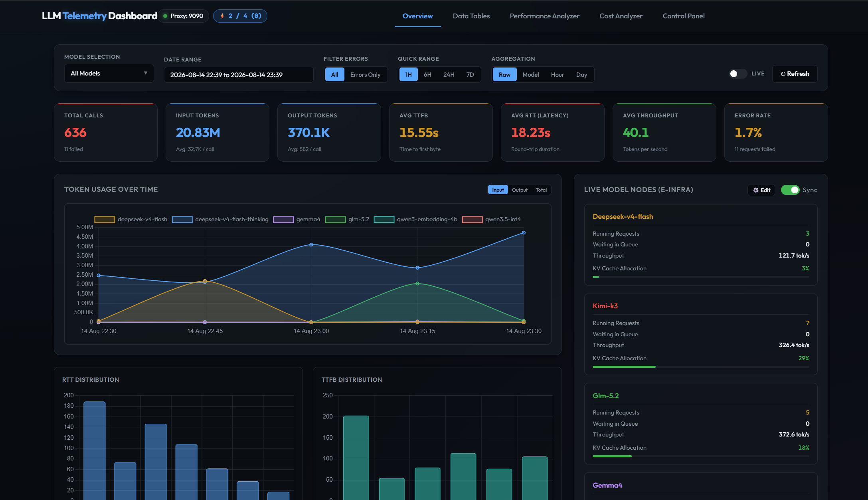Switch to the Data Tables tab

(x=471, y=16)
